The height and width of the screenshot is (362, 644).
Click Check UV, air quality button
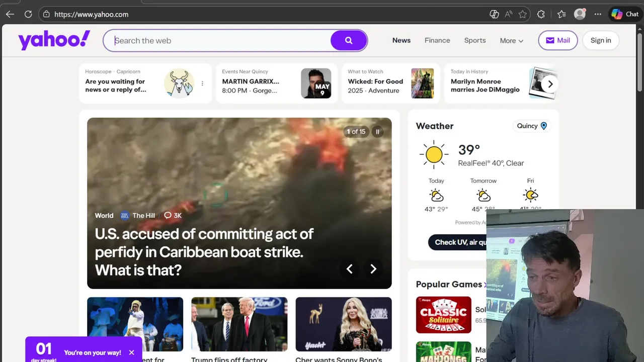click(458, 242)
